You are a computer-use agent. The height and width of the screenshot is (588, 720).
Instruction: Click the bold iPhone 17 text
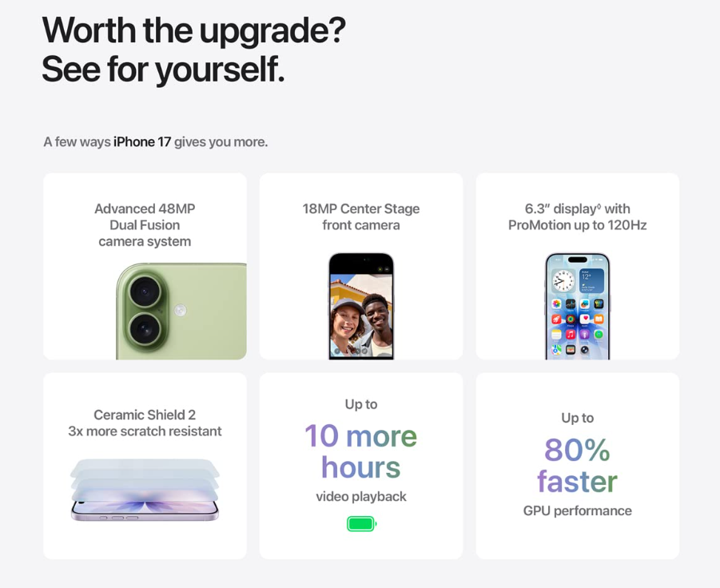pos(142,141)
